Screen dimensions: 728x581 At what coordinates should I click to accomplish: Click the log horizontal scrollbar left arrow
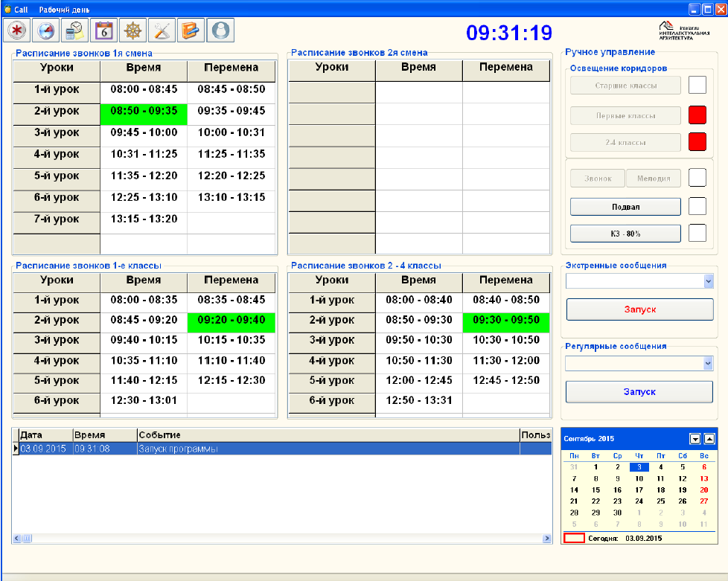point(16,539)
